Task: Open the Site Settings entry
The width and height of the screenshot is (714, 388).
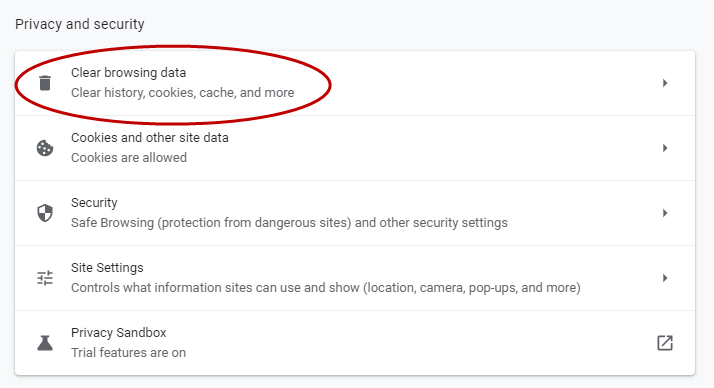Action: (x=355, y=278)
